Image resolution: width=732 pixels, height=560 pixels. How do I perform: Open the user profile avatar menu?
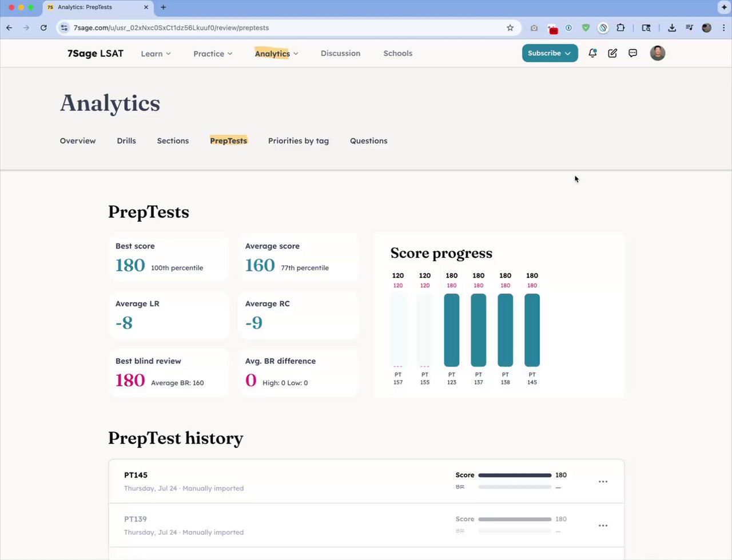pyautogui.click(x=658, y=53)
